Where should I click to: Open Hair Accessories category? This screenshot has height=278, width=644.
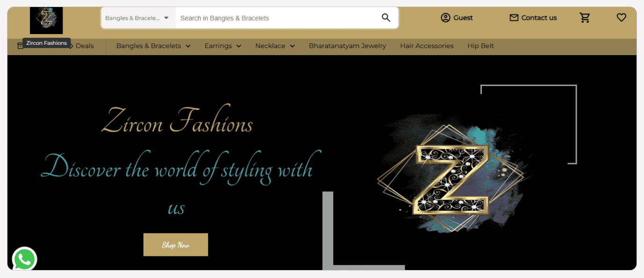click(427, 46)
